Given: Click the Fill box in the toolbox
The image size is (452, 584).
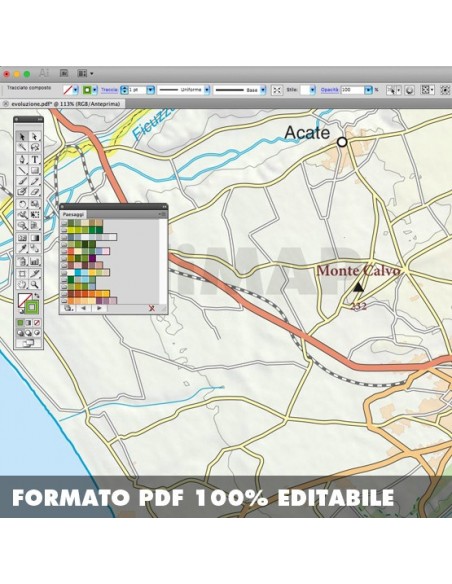Looking at the screenshot, I should (25, 300).
